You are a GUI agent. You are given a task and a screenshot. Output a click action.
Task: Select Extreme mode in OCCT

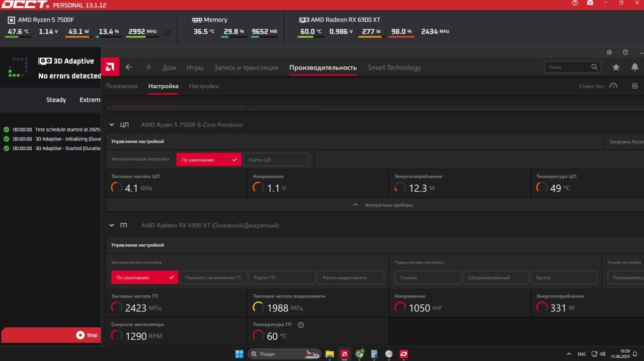90,100
